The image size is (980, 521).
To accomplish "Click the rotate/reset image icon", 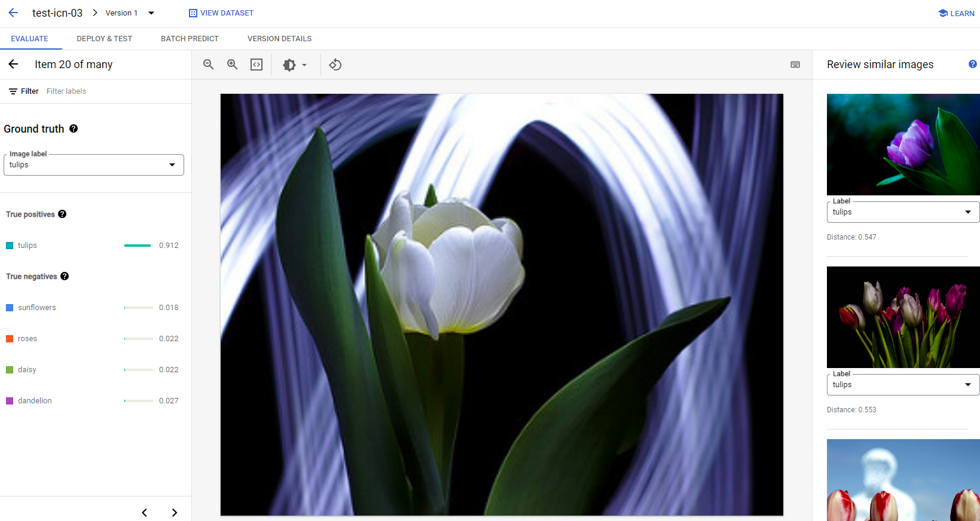I will 335,65.
